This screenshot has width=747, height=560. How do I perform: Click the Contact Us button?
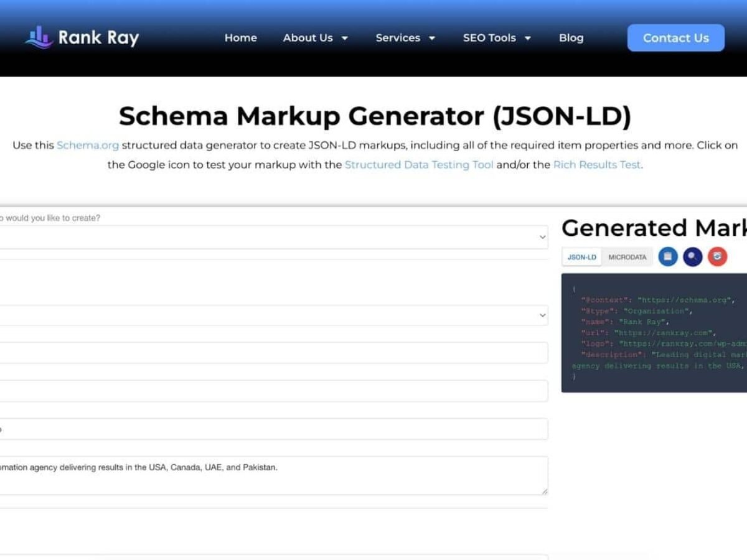675,38
